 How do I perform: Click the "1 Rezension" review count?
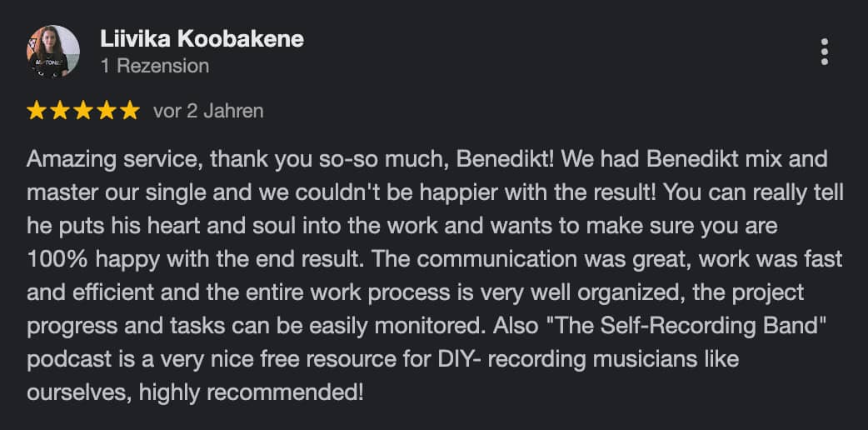pyautogui.click(x=155, y=66)
